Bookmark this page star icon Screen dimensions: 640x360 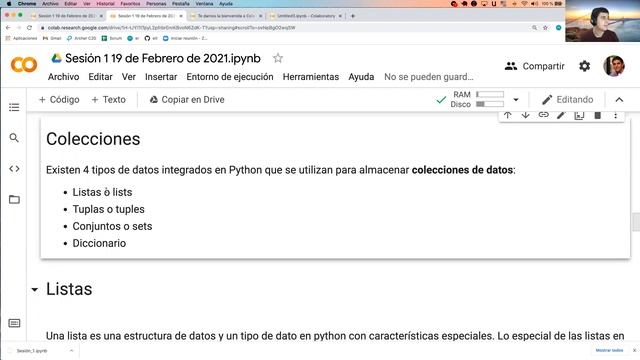point(545,28)
